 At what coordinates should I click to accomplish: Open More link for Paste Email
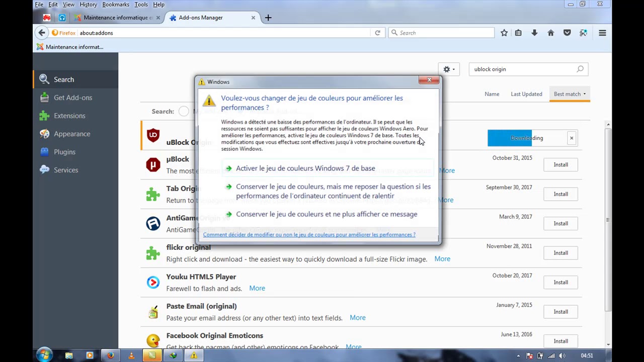pos(358,318)
